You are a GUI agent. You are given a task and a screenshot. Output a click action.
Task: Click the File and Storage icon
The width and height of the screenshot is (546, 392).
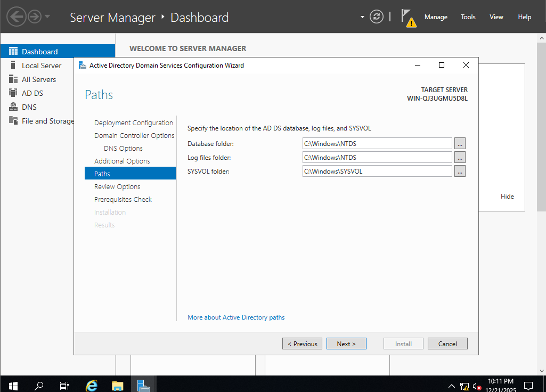13,120
